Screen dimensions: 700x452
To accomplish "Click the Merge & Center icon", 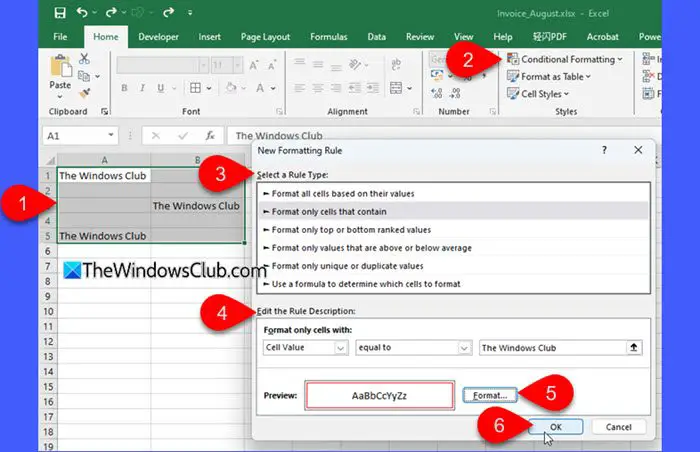I will tap(396, 88).
